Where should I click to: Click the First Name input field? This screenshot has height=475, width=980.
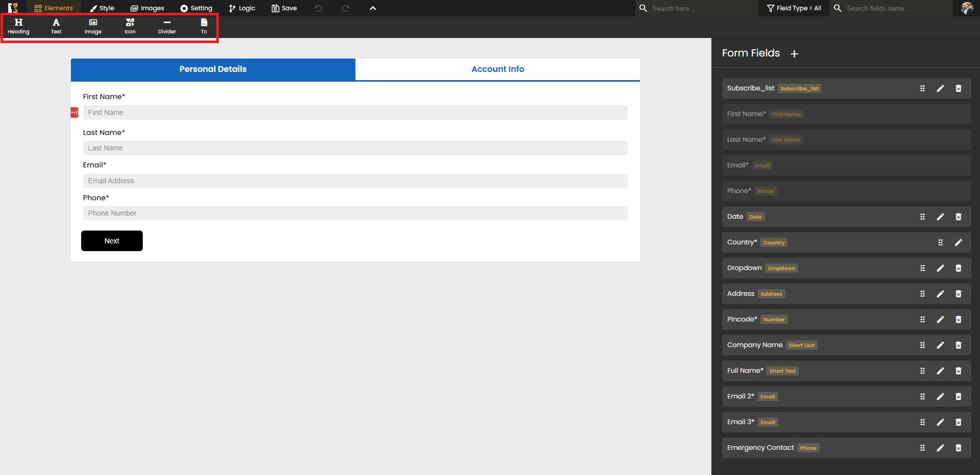(355, 112)
